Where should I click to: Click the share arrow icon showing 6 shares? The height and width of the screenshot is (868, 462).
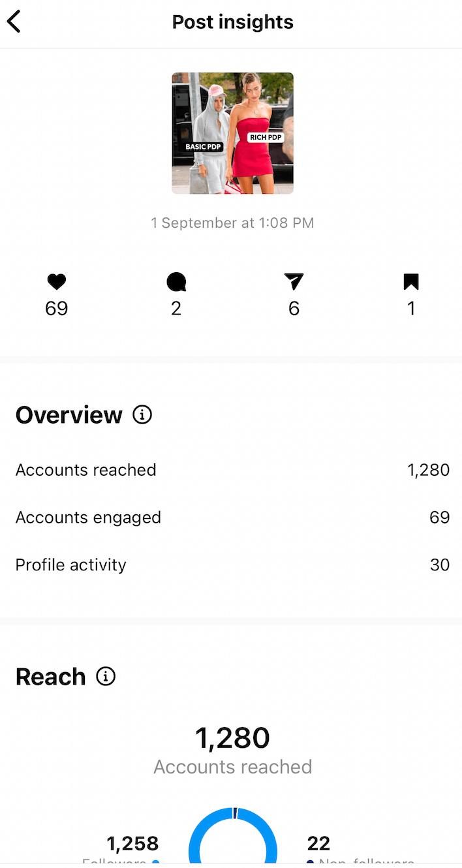pos(294,281)
